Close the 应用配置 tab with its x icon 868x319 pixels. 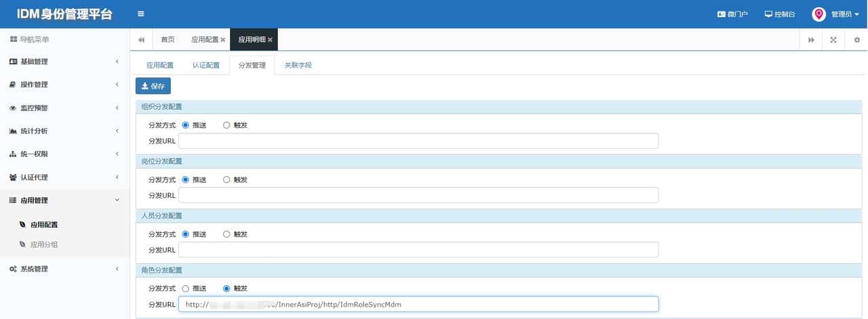[x=223, y=40]
